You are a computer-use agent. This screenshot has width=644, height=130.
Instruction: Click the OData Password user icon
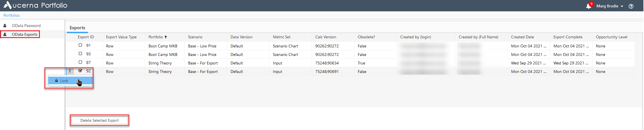[x=5, y=26]
